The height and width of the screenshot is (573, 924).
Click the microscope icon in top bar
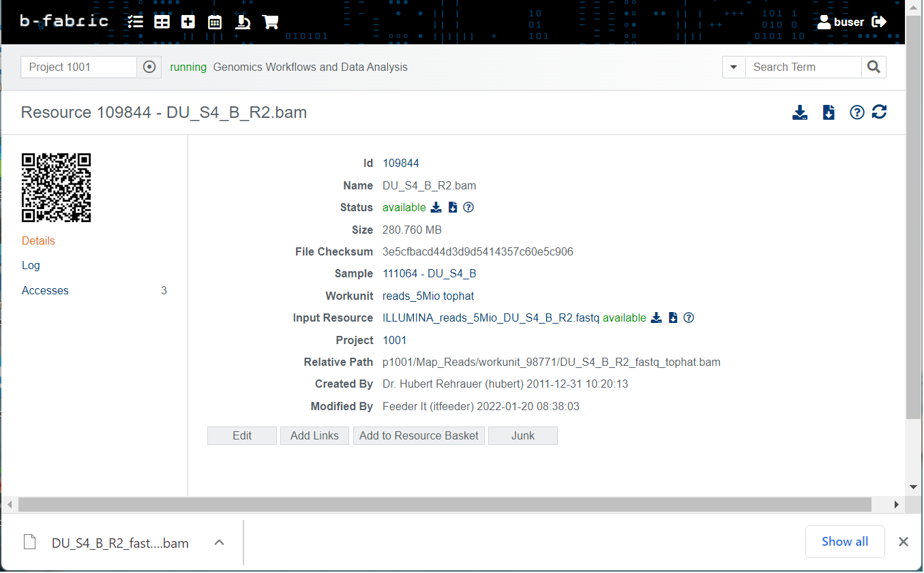pyautogui.click(x=243, y=22)
